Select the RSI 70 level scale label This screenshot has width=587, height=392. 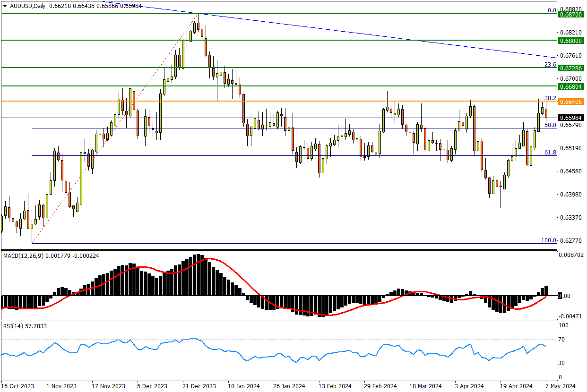[563, 339]
